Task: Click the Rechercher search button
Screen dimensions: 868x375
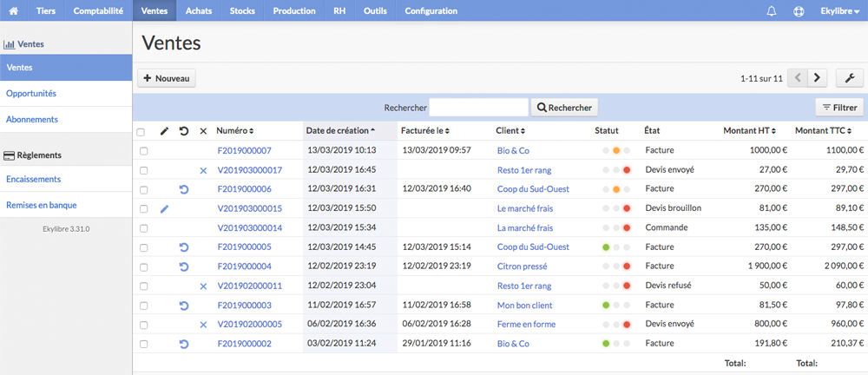Action: coord(564,108)
